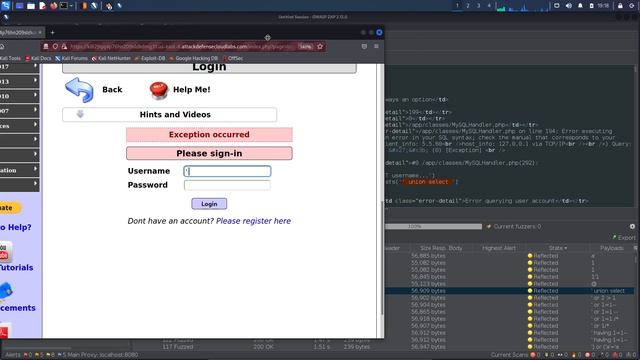The image size is (640, 360).
Task: Close the current Firefox tab
Action: pos(40,32)
